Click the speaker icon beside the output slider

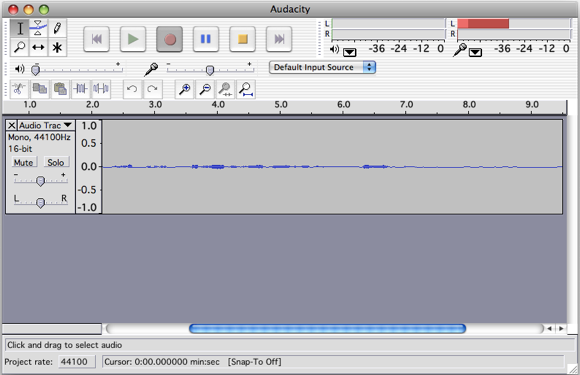pos(19,69)
